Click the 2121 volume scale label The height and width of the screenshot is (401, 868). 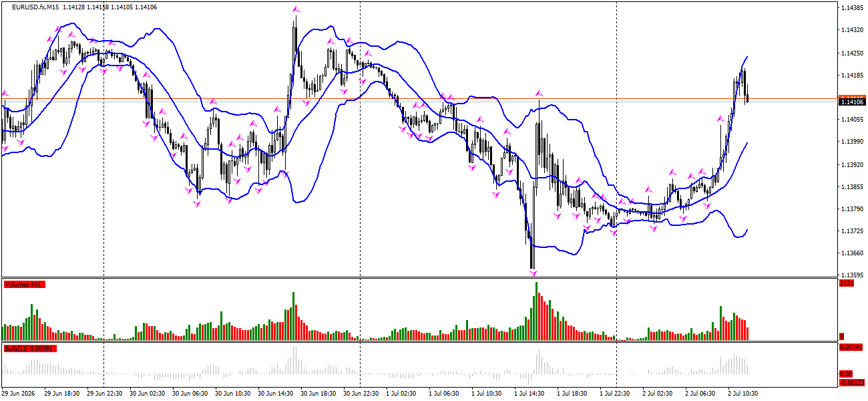click(x=847, y=283)
